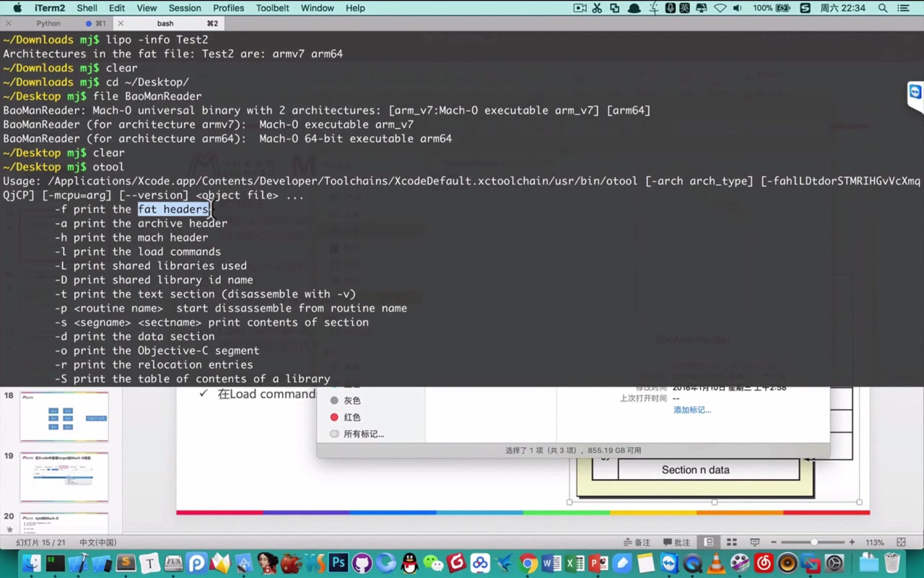This screenshot has height=578, width=924.
Task: Click the microphone icon in menu bar
Action: tap(671, 8)
